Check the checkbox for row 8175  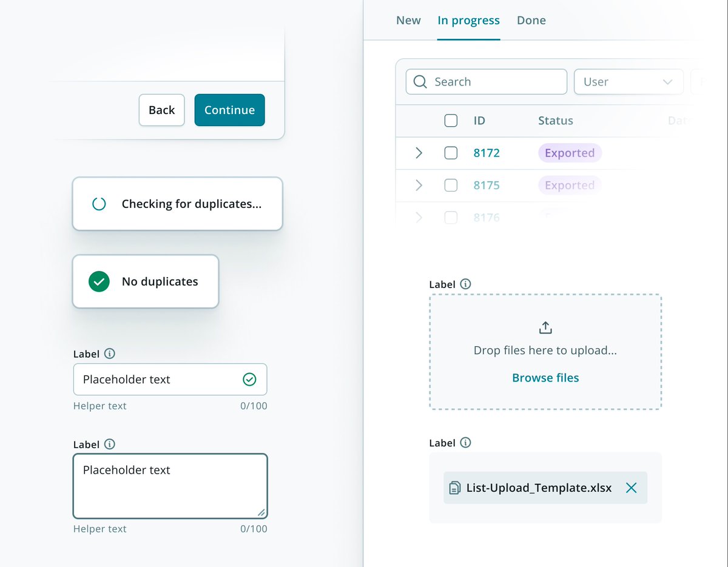click(451, 185)
